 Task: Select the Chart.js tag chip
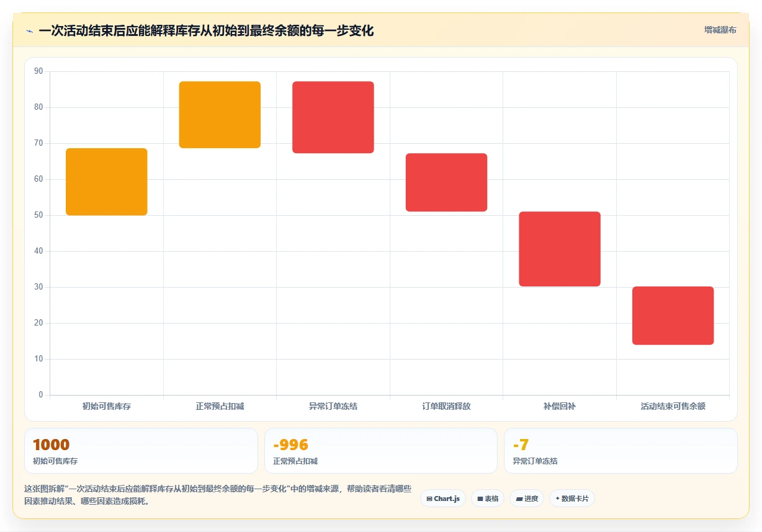click(443, 499)
